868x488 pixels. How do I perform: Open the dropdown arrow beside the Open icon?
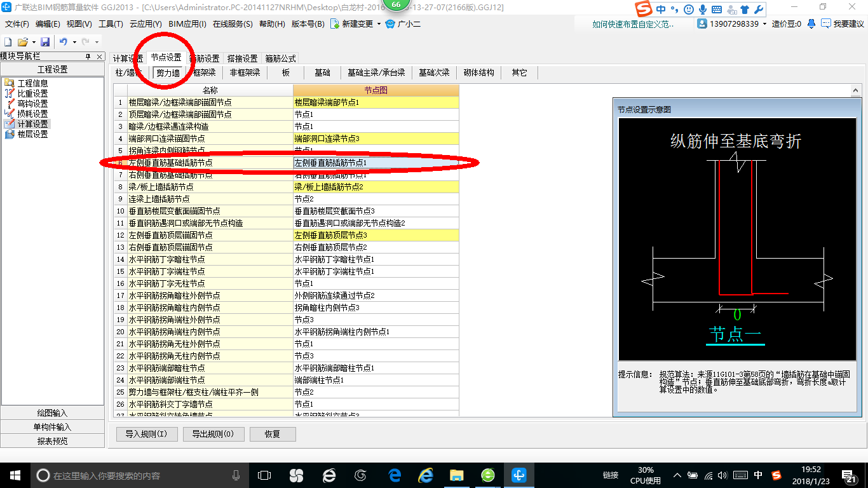[32, 42]
